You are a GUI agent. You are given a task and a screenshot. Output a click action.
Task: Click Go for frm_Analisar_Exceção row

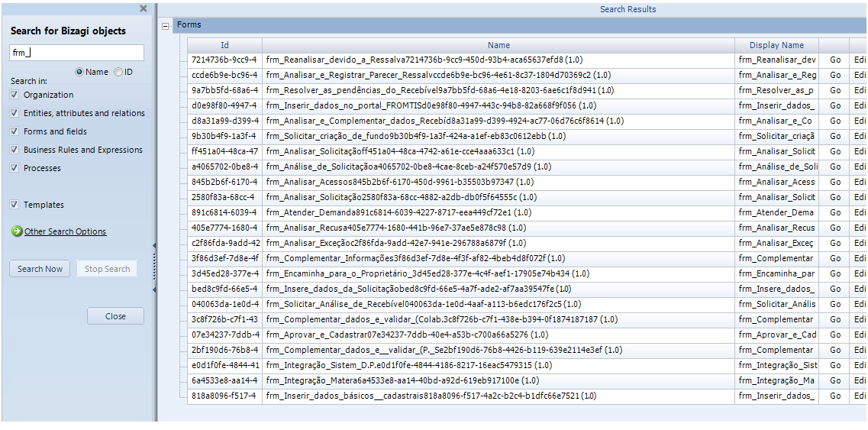pyautogui.click(x=834, y=244)
